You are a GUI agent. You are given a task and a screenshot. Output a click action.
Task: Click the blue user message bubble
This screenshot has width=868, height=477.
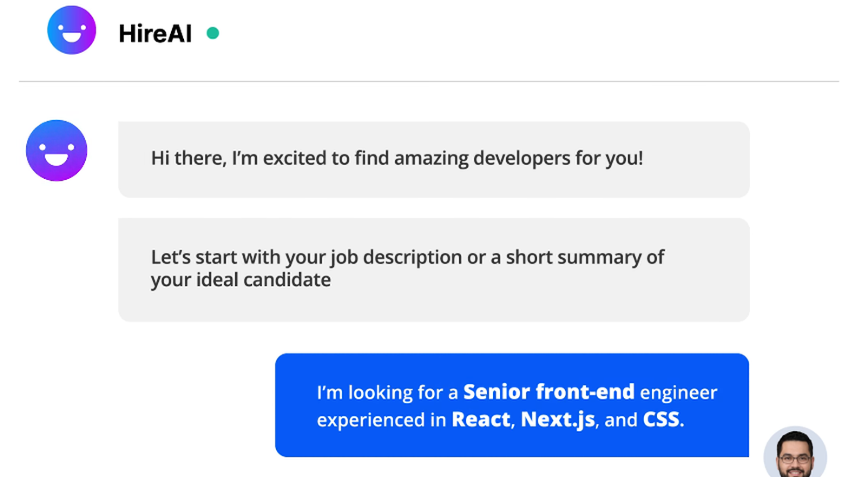512,405
